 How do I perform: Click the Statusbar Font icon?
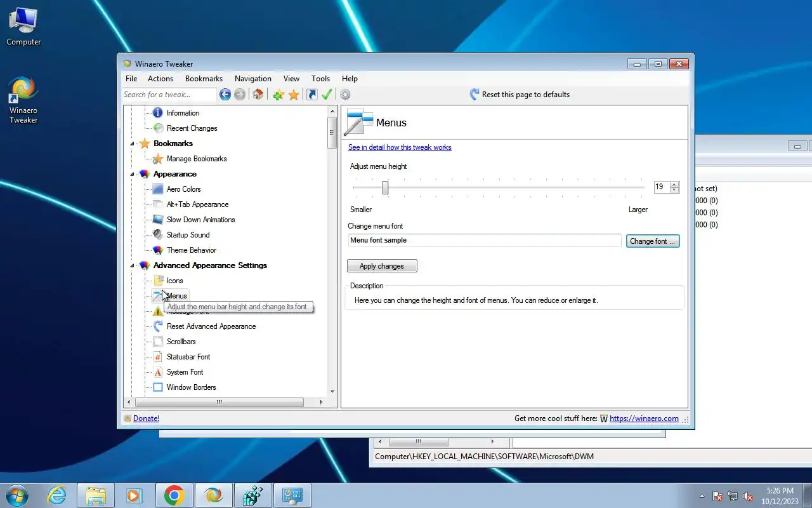tap(158, 357)
